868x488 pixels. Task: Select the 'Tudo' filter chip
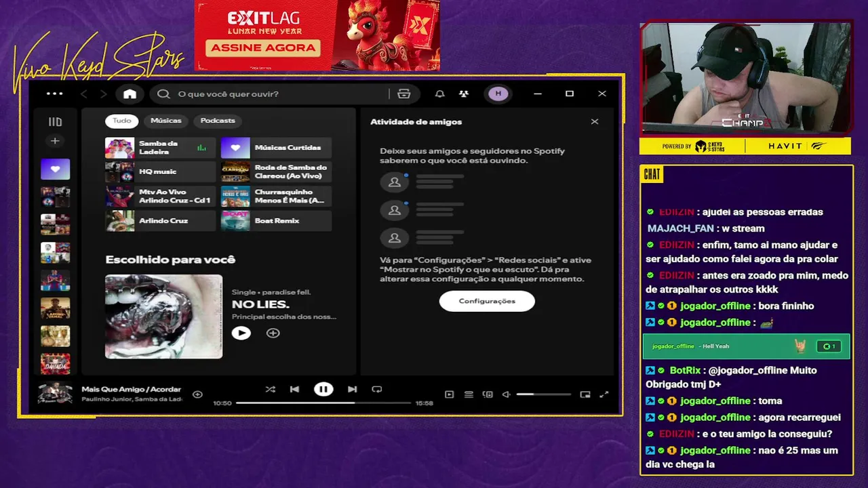coord(122,121)
